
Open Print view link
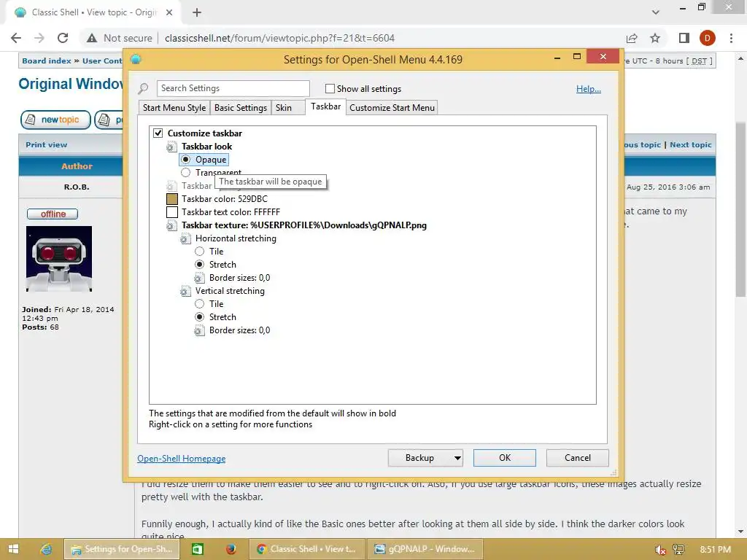point(46,145)
